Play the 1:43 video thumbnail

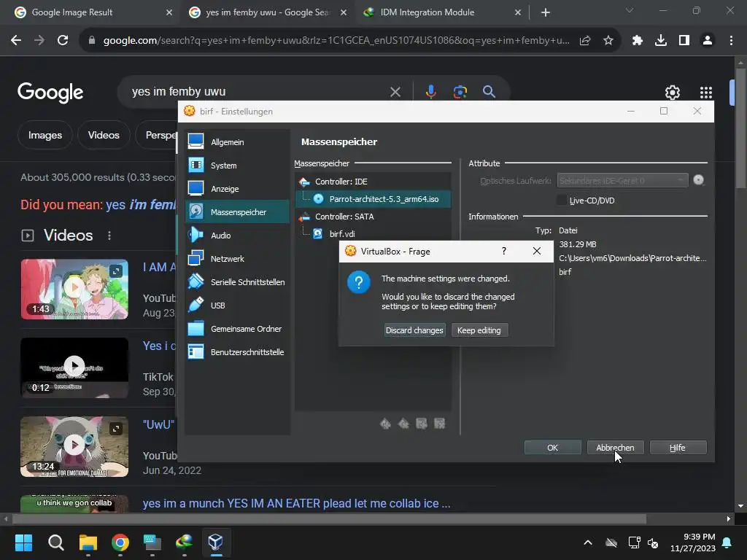coord(74,289)
